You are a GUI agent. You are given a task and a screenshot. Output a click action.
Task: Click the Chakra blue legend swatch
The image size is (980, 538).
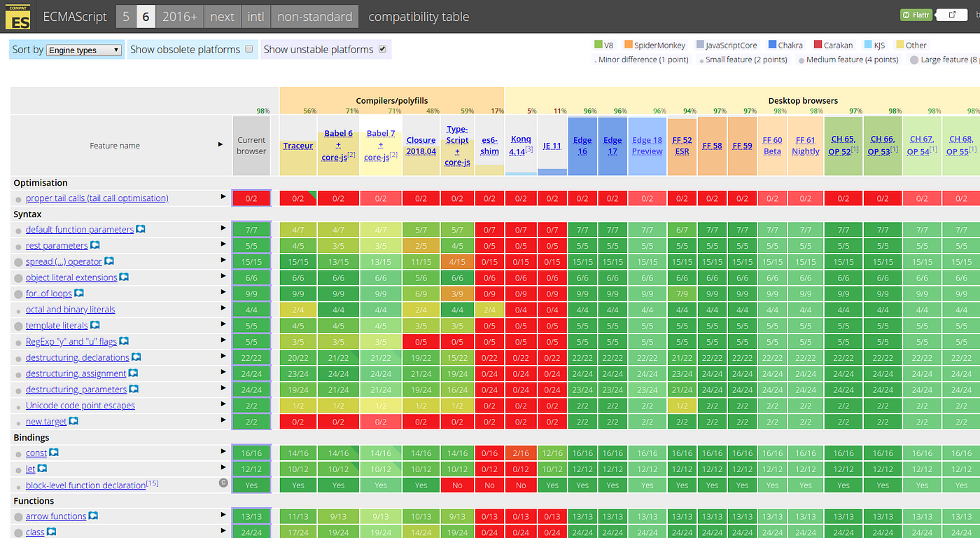pos(772,45)
